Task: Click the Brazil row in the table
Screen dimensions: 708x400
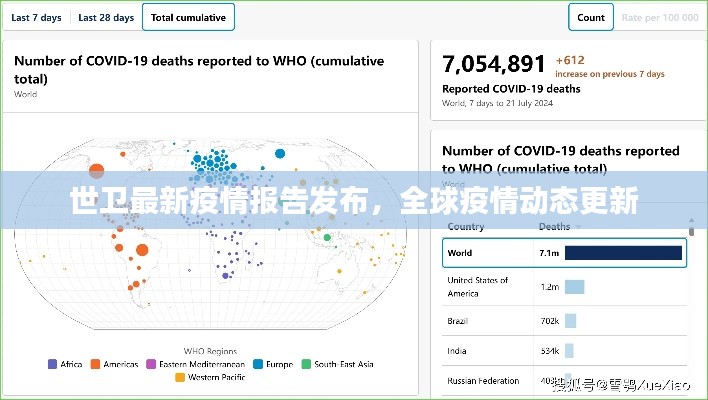Action: coord(564,320)
